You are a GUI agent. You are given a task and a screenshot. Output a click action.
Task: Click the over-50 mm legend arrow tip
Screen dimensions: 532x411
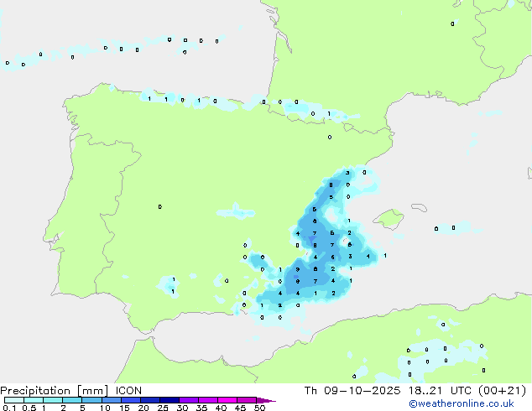point(266,400)
